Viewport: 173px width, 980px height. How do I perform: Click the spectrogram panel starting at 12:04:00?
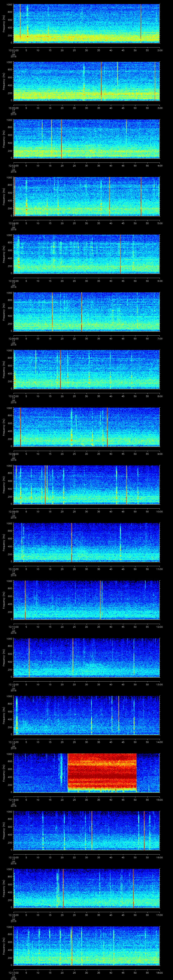point(86,196)
